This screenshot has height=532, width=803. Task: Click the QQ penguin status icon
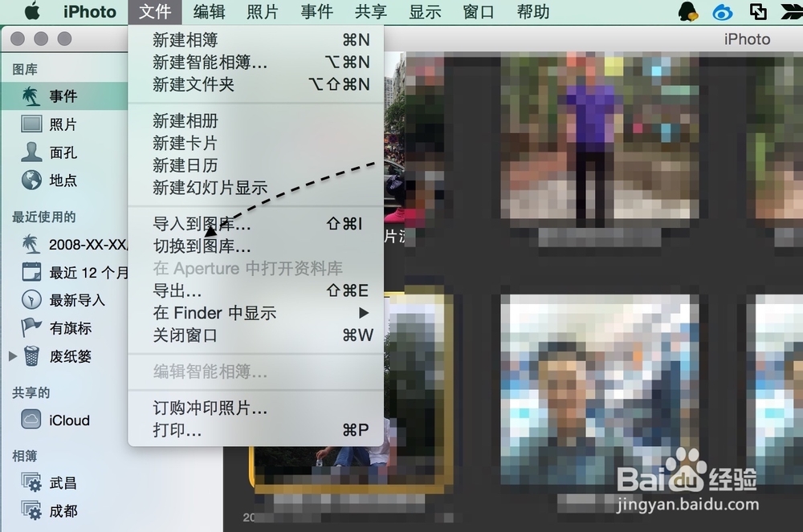click(x=688, y=11)
